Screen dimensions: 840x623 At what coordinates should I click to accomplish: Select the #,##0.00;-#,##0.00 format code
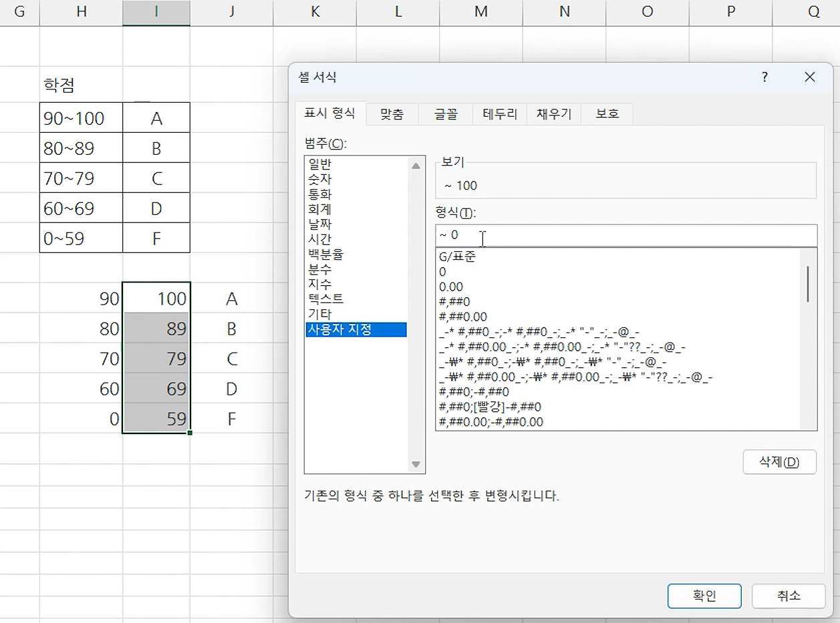(617, 422)
